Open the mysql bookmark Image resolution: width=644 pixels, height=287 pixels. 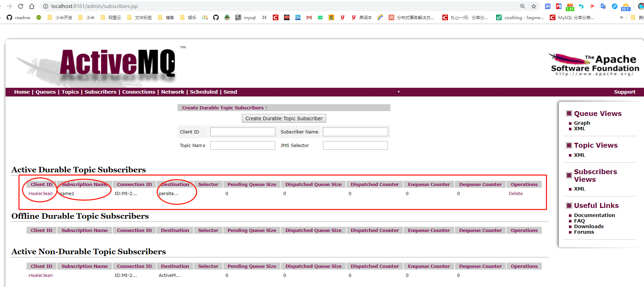[246, 17]
